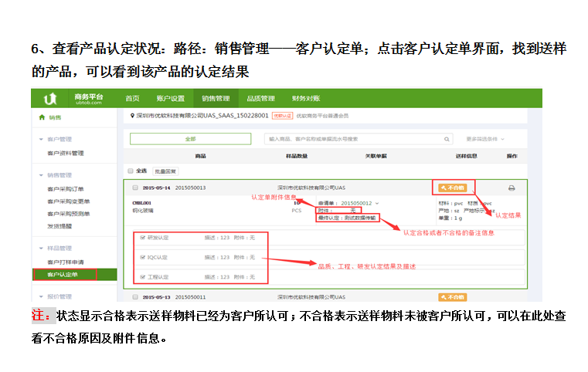This screenshot has height=372, width=588.
Task: Click the 批量回复 button
Action: click(165, 171)
